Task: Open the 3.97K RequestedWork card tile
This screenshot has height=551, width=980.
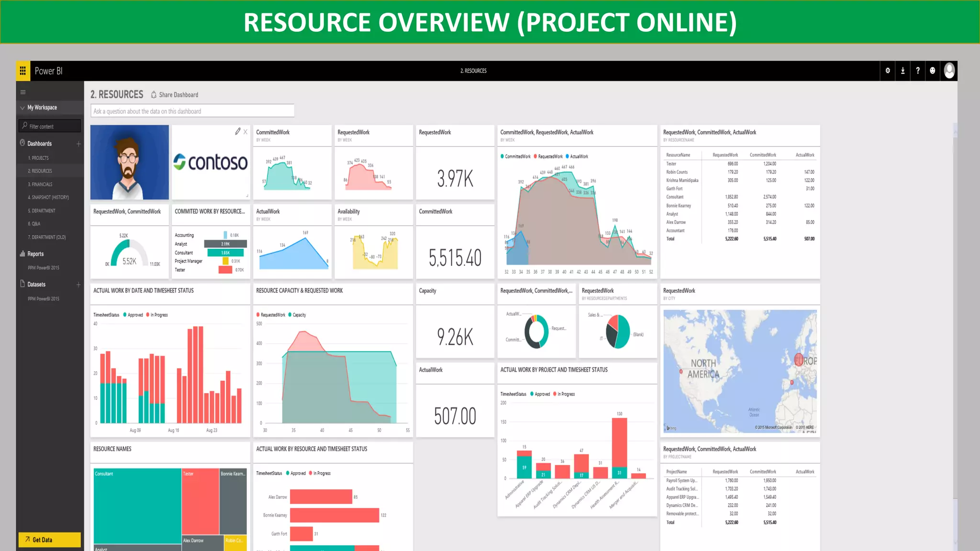Action: pos(455,162)
